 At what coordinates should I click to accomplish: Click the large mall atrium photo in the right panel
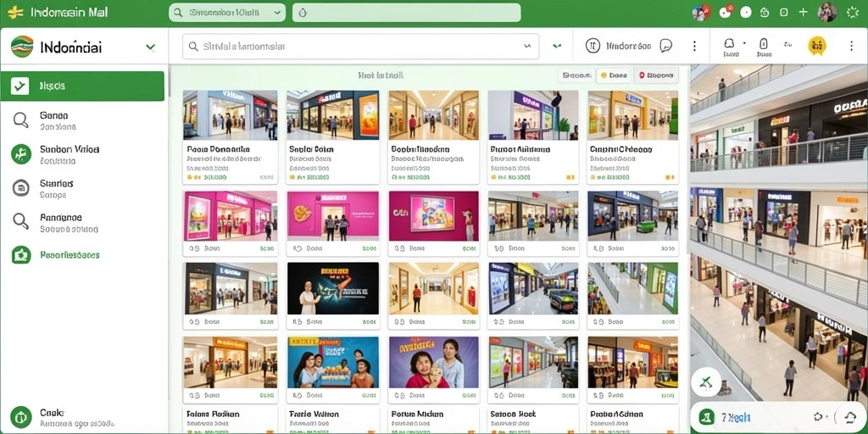tap(779, 232)
